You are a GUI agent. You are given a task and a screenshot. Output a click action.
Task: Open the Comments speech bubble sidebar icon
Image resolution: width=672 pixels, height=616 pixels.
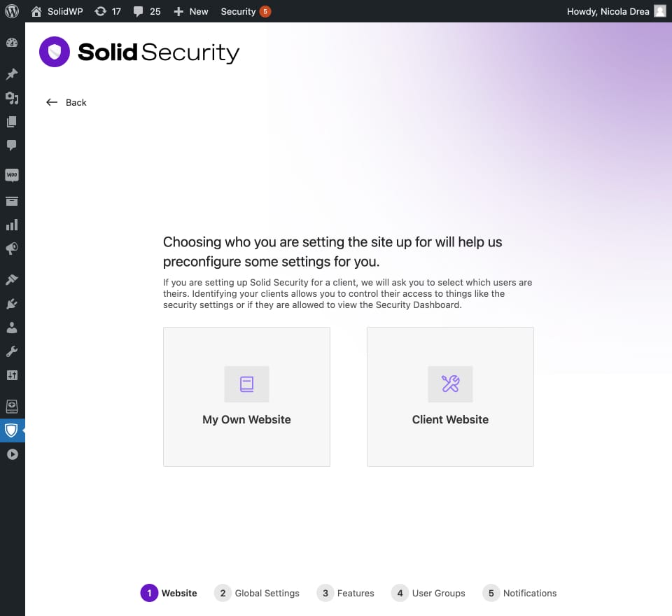coord(11,145)
